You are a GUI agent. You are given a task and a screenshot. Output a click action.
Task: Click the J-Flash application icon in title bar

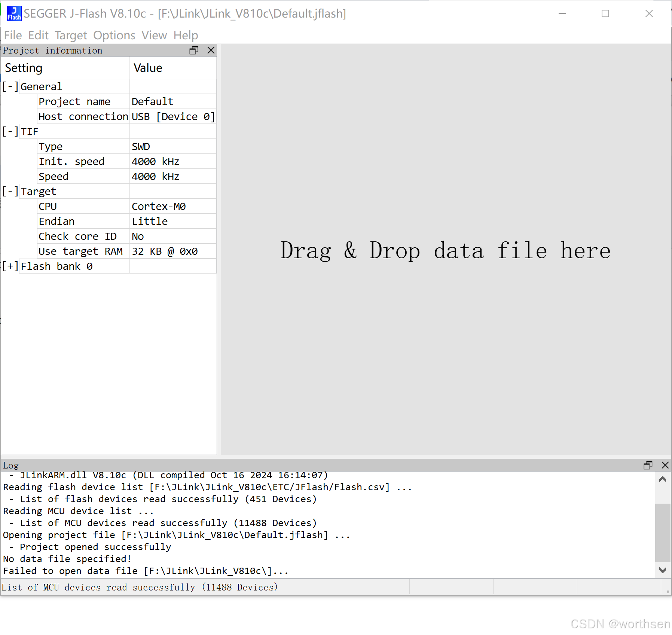(14, 13)
